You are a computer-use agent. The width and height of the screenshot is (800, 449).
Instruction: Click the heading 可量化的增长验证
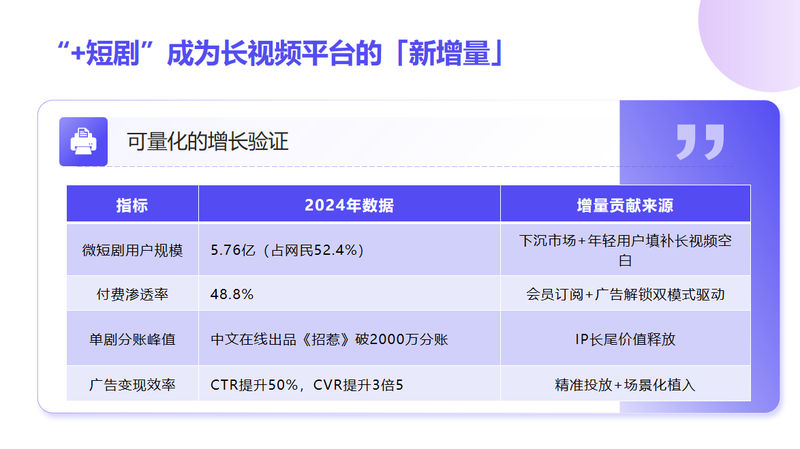208,141
